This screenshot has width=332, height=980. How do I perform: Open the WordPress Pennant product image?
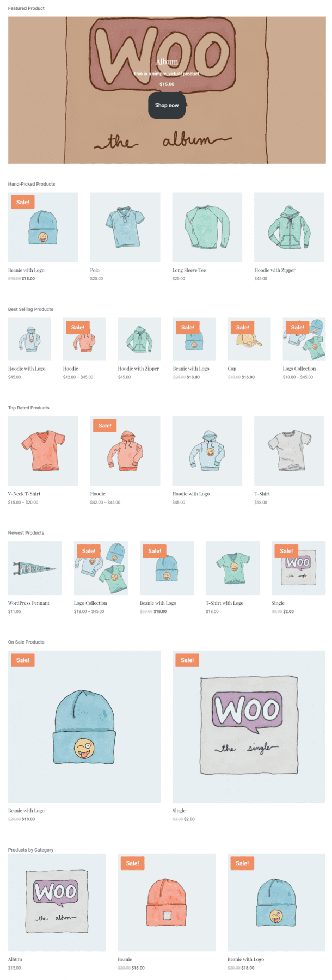tap(35, 568)
